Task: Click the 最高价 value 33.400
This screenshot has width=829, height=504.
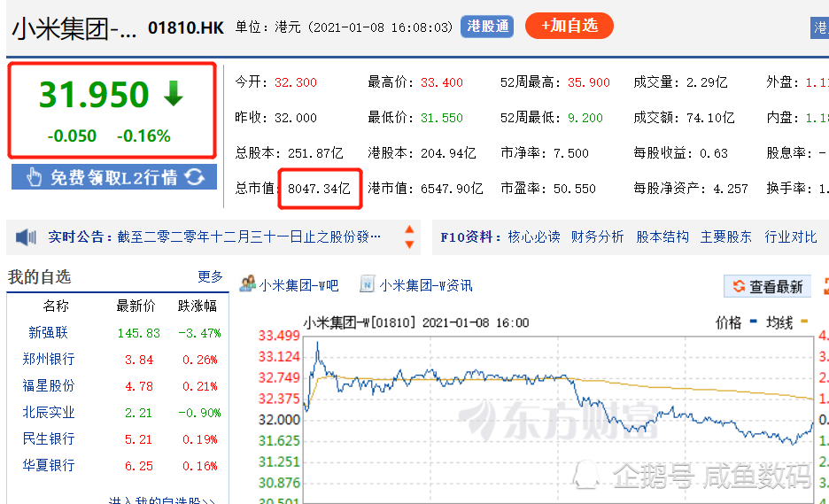Action: point(441,82)
